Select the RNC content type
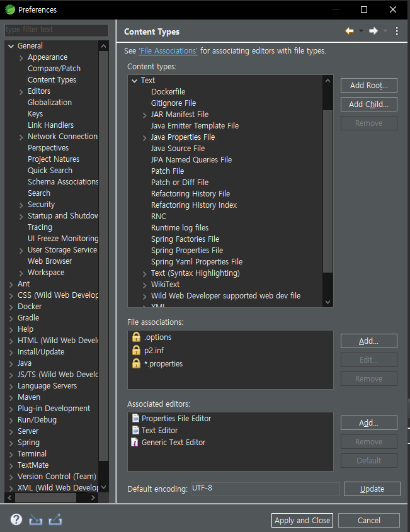This screenshot has width=410, height=532. coord(159,217)
